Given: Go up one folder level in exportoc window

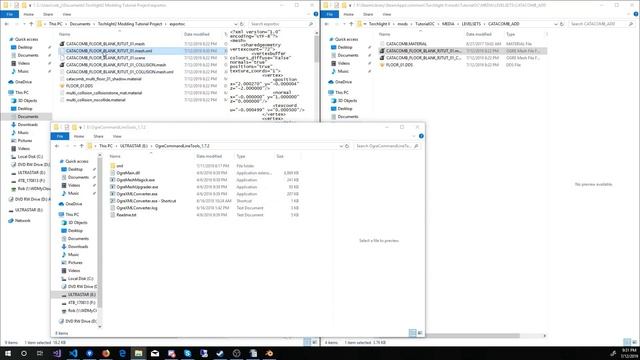Looking at the screenshot, I should tap(31, 24).
